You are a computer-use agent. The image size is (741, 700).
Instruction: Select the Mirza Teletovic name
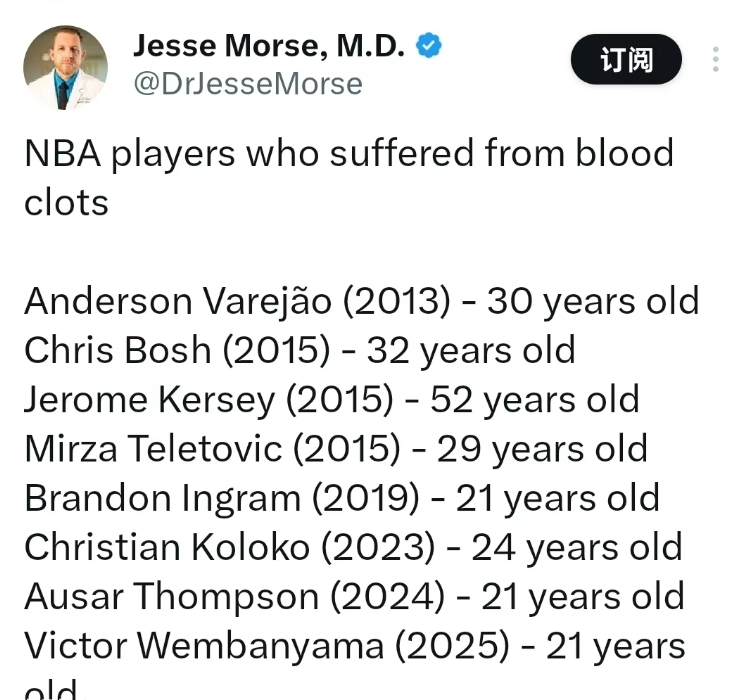point(154,448)
